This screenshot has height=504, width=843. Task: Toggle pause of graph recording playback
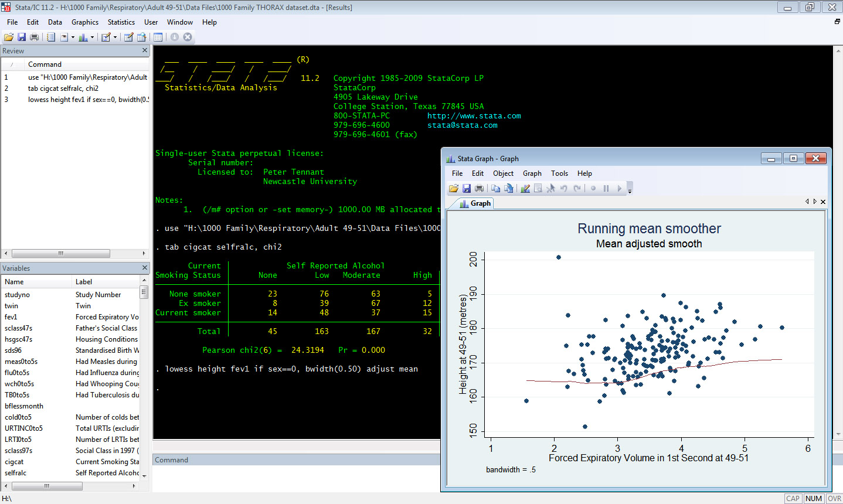click(x=606, y=188)
